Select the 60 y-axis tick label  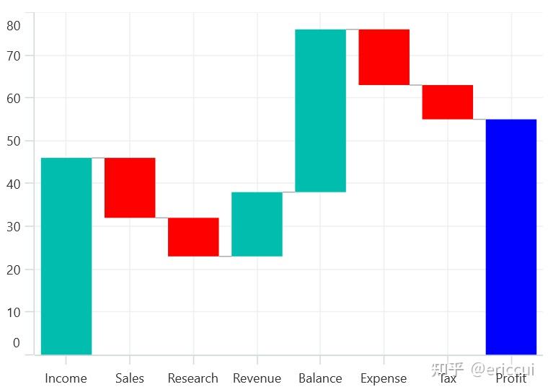[x=14, y=97]
